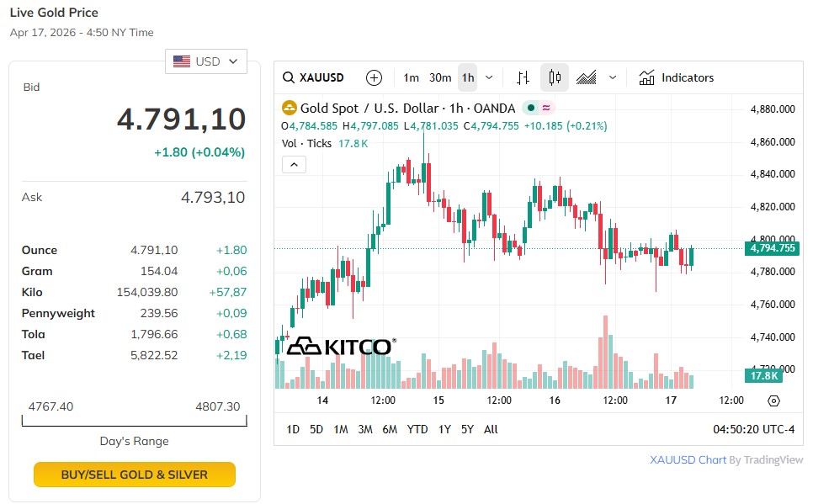Image resolution: width=813 pixels, height=504 pixels.
Task: Open the USD currency dropdown
Action: 206,61
